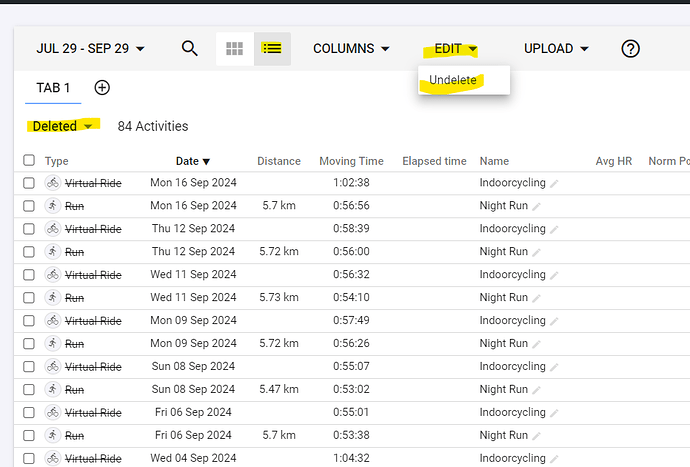Switch to calendar grid view icon
690x467 pixels.
tap(235, 48)
